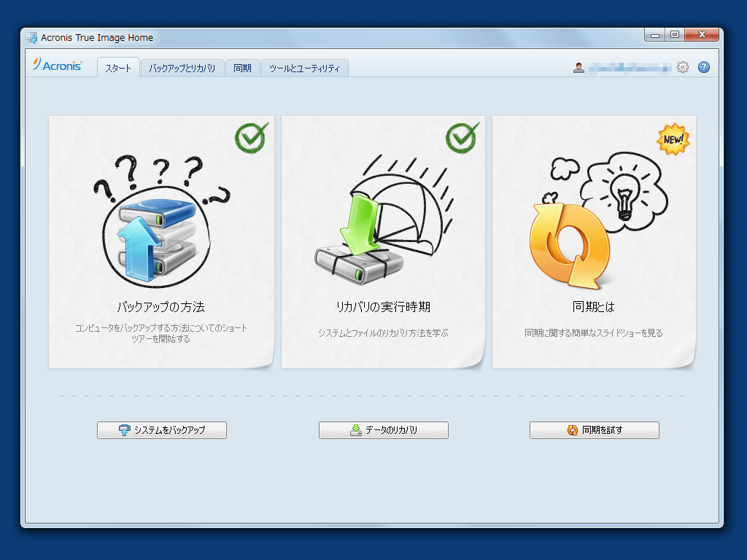Maximize the Acronis True Image Home window
The width and height of the screenshot is (747, 560).
[x=675, y=35]
